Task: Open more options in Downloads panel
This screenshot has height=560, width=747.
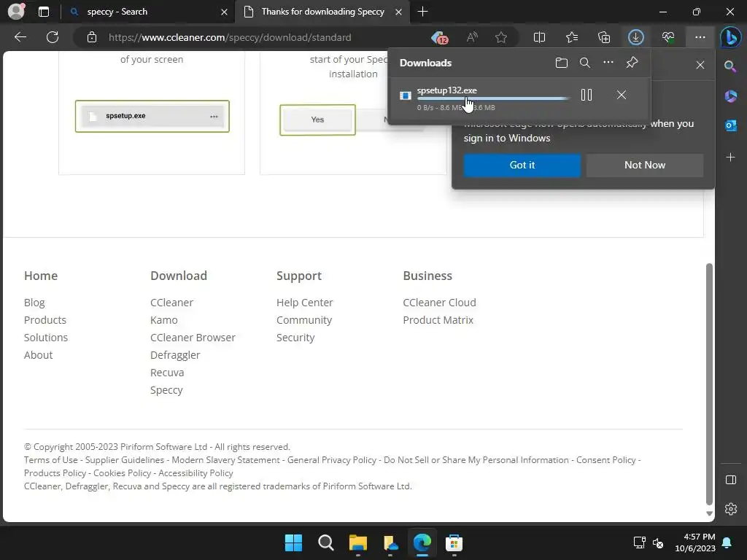Action: pyautogui.click(x=608, y=63)
